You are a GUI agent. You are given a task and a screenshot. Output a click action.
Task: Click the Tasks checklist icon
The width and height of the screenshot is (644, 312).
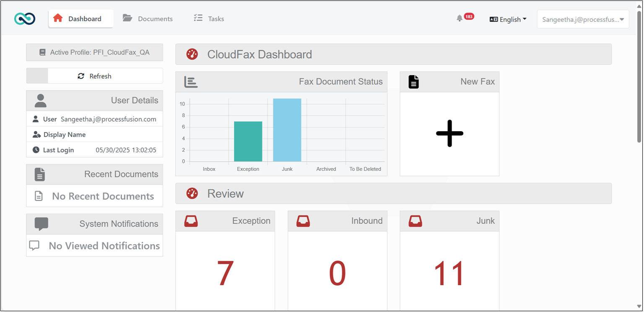198,18
